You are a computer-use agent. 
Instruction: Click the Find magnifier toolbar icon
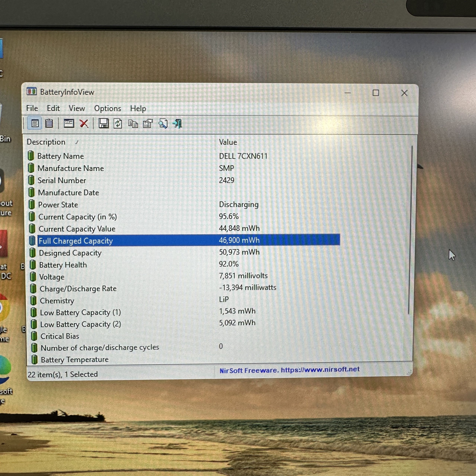163,124
